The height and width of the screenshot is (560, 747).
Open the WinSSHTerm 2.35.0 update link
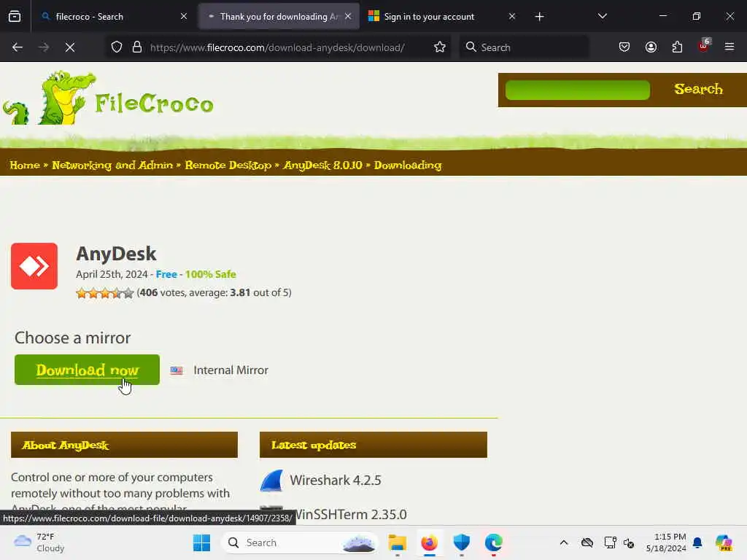[x=350, y=514]
